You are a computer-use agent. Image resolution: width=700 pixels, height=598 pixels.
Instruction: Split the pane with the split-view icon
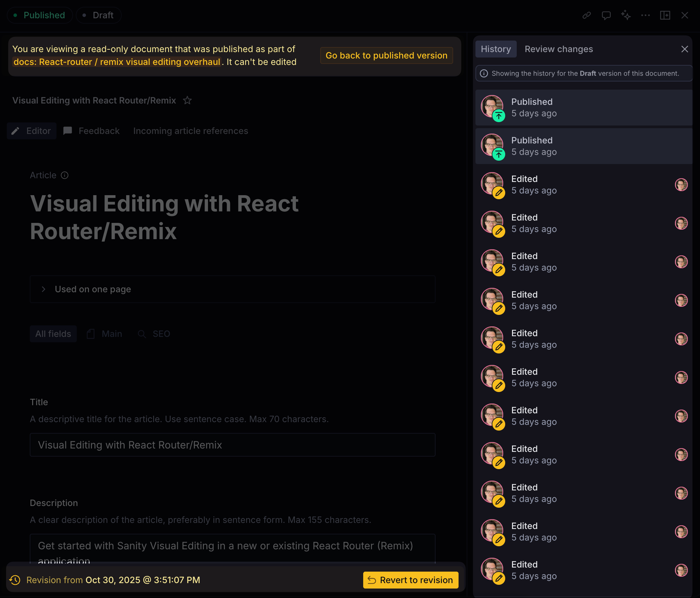point(665,15)
